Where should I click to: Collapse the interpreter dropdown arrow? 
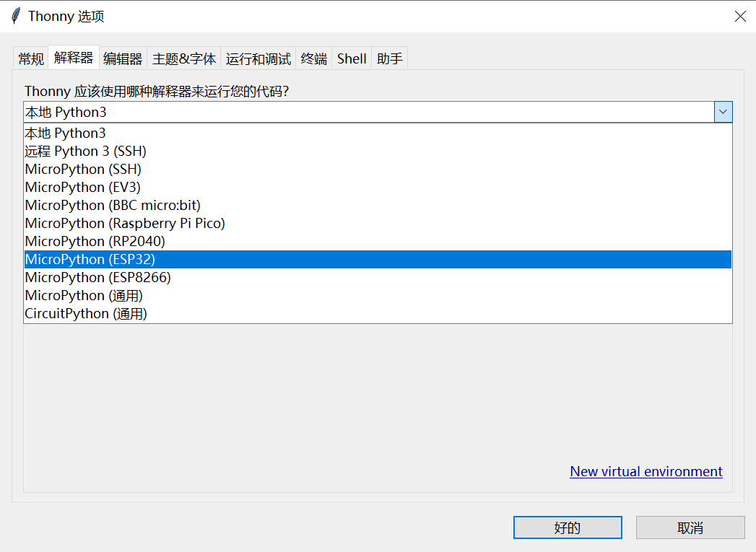(x=723, y=112)
